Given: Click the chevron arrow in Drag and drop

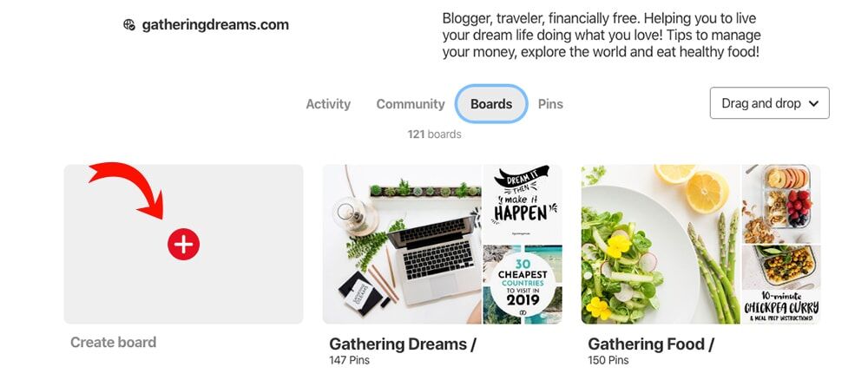Looking at the screenshot, I should point(813,103).
